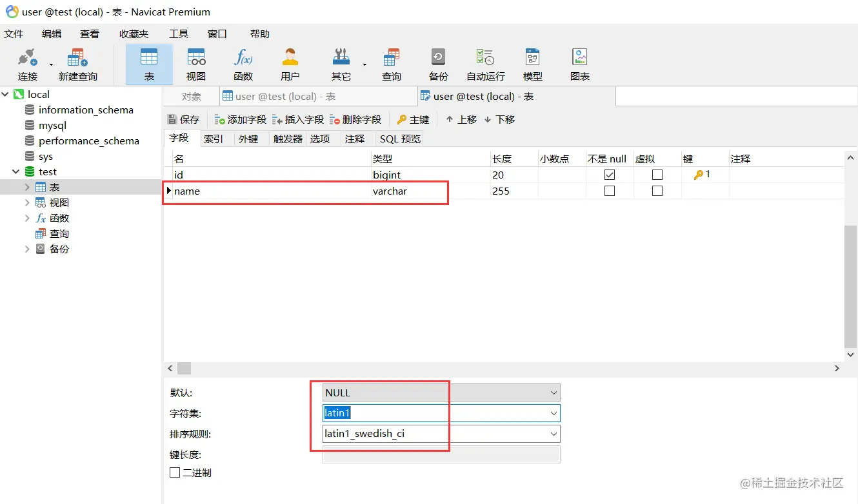
Task: Open the 编辑 menu
Action: click(52, 34)
